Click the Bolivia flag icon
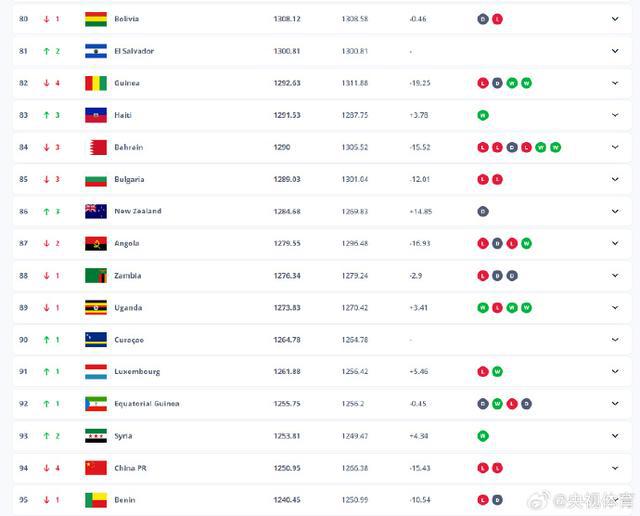This screenshot has height=516, width=640. (x=96, y=19)
